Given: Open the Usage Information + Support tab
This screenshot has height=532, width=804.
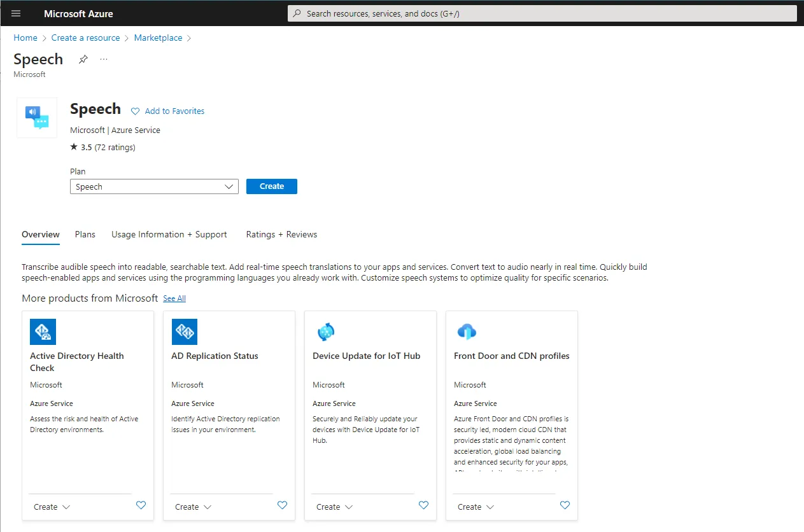Looking at the screenshot, I should 169,234.
